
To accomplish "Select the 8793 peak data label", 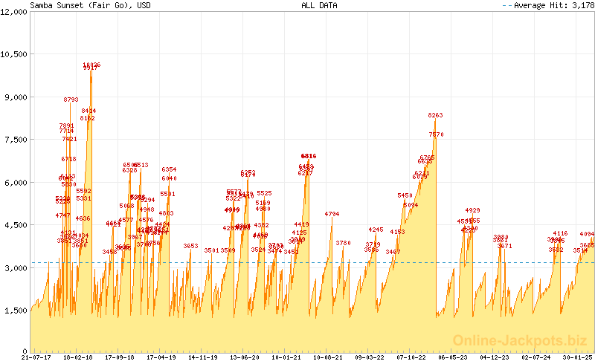I will tap(71, 100).
